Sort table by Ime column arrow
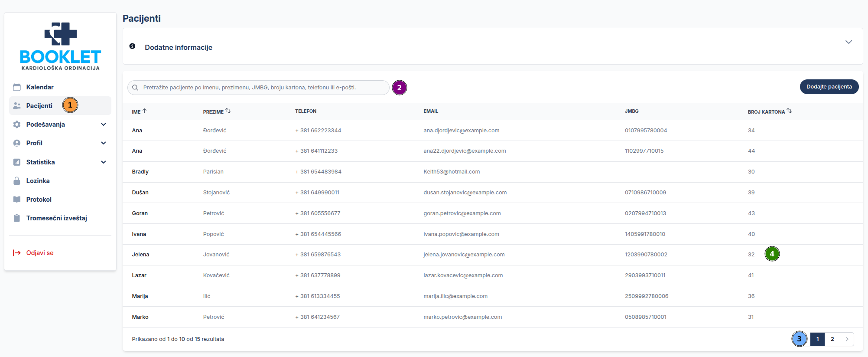Viewport: 868px width, 357px height. 145,111
